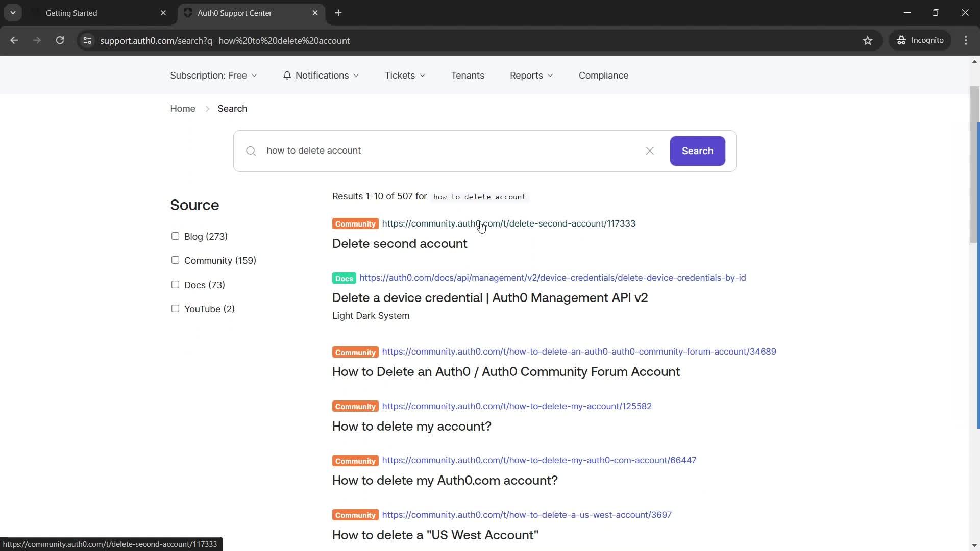The width and height of the screenshot is (980, 551).
Task: Minimize the browser window
Action: coord(907,13)
